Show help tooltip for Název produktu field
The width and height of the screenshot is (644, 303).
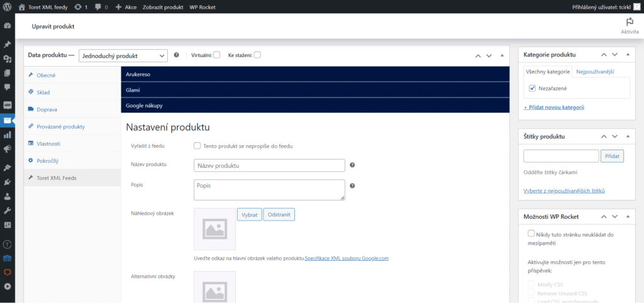tap(352, 165)
